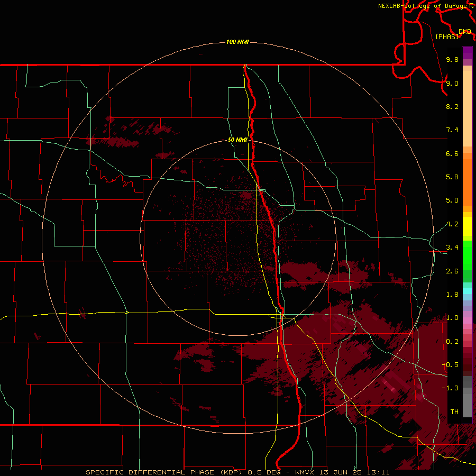Click the 9.8 value on color scale

click(x=452, y=59)
